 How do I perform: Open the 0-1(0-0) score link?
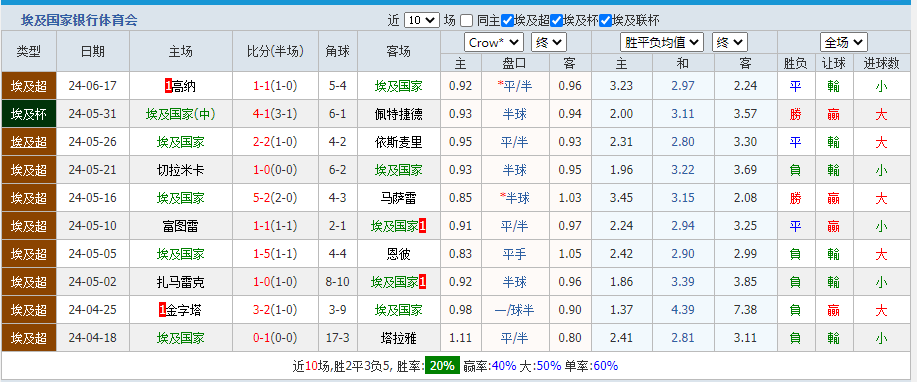275,338
